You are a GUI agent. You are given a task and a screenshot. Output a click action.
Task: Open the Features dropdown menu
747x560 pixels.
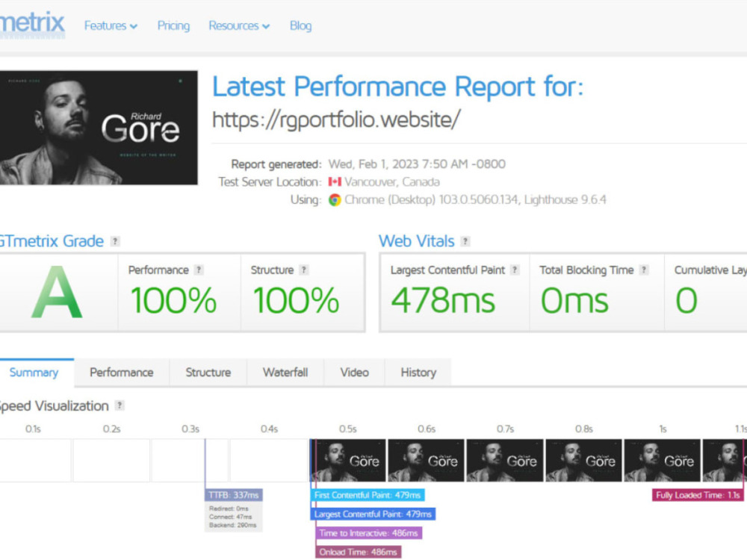pos(111,25)
